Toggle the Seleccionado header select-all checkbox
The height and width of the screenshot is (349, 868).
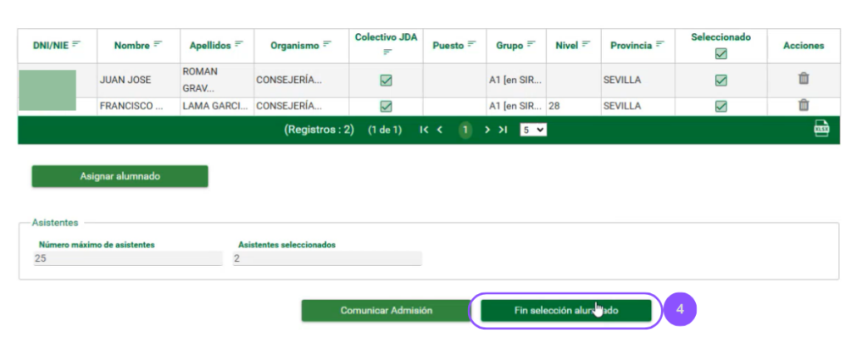click(721, 53)
